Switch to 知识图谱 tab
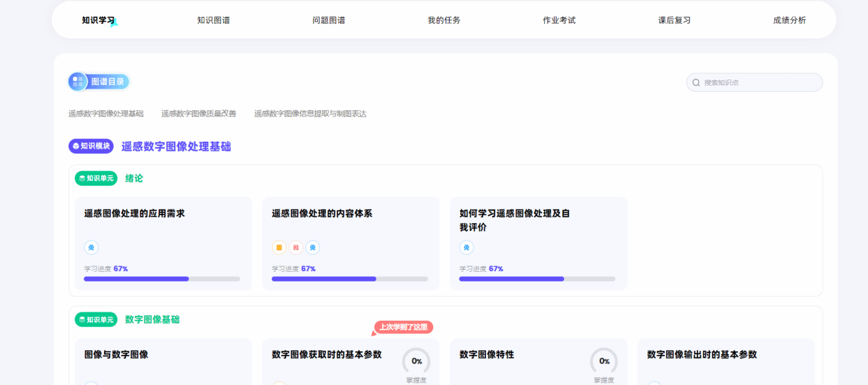The image size is (868, 385). pos(214,21)
